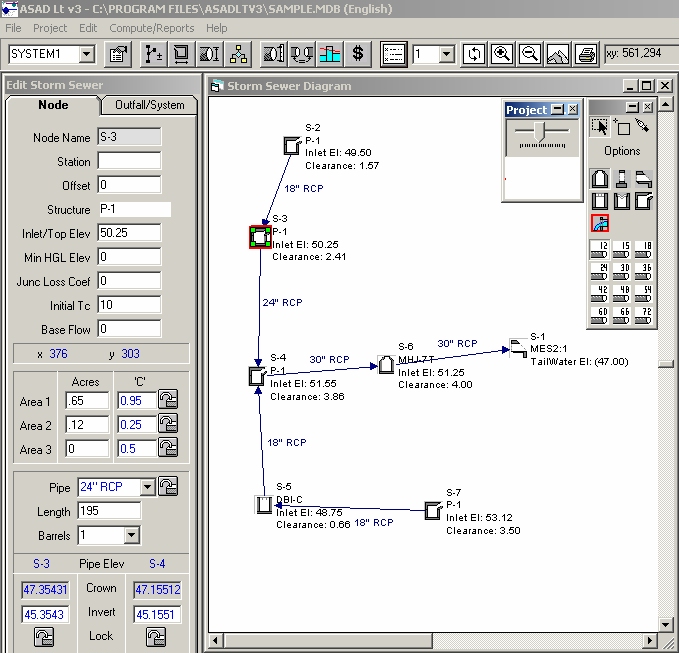Select the S-3 node in the diagram
The width and height of the screenshot is (679, 653).
point(260,237)
